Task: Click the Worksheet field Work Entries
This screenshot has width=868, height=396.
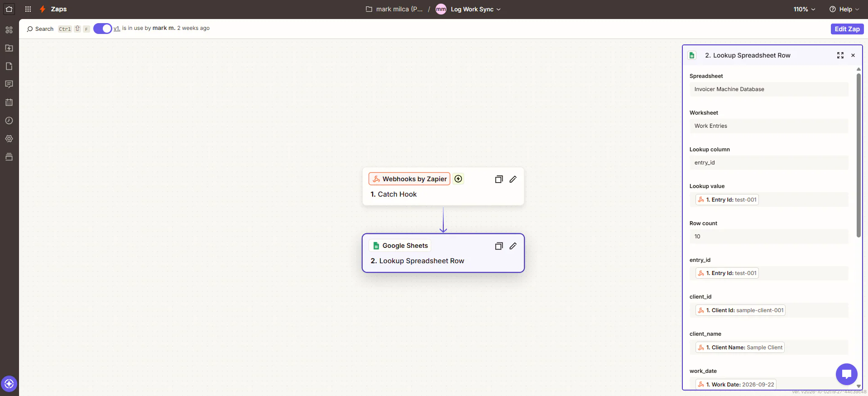Action: click(769, 126)
